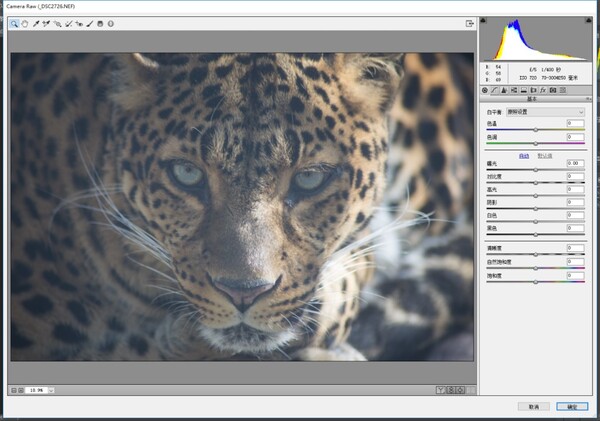Click the 自然饱和度 vibrance slider handle
600x421 pixels.
click(x=536, y=268)
